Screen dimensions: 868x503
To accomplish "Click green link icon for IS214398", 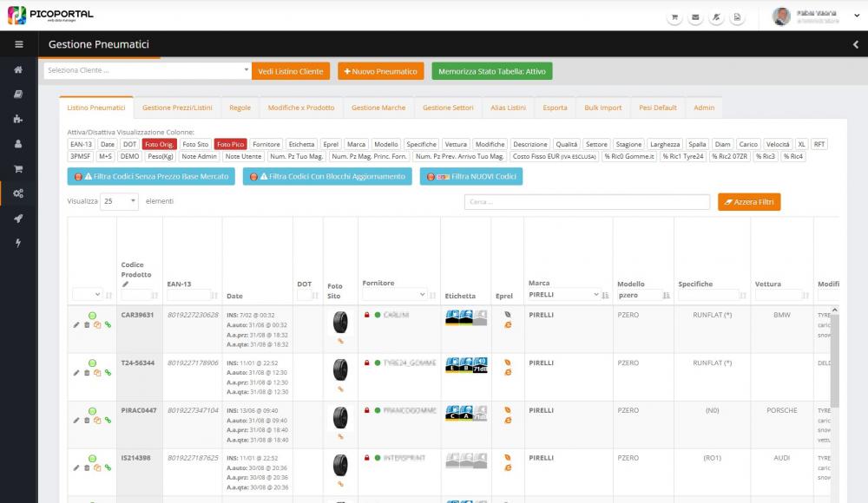I will coord(108,468).
